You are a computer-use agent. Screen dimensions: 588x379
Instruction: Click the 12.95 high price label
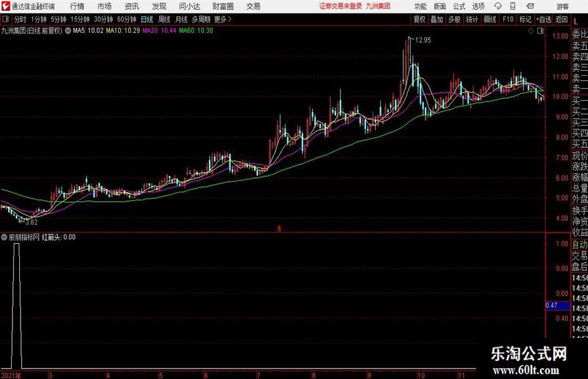423,40
